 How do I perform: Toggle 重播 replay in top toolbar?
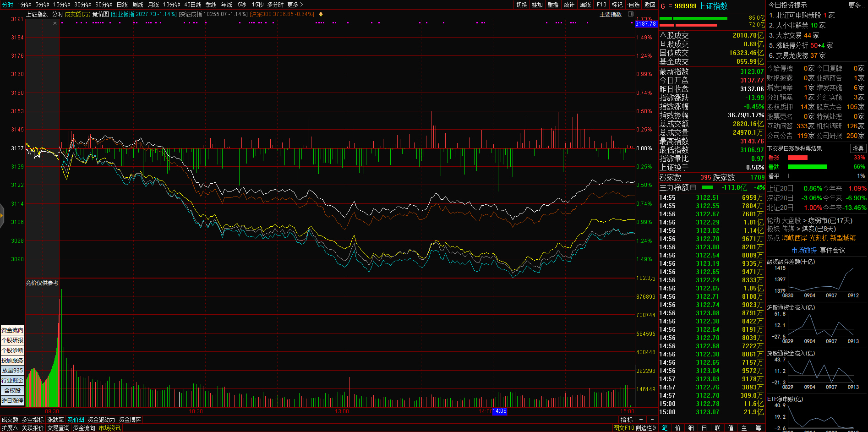553,5
